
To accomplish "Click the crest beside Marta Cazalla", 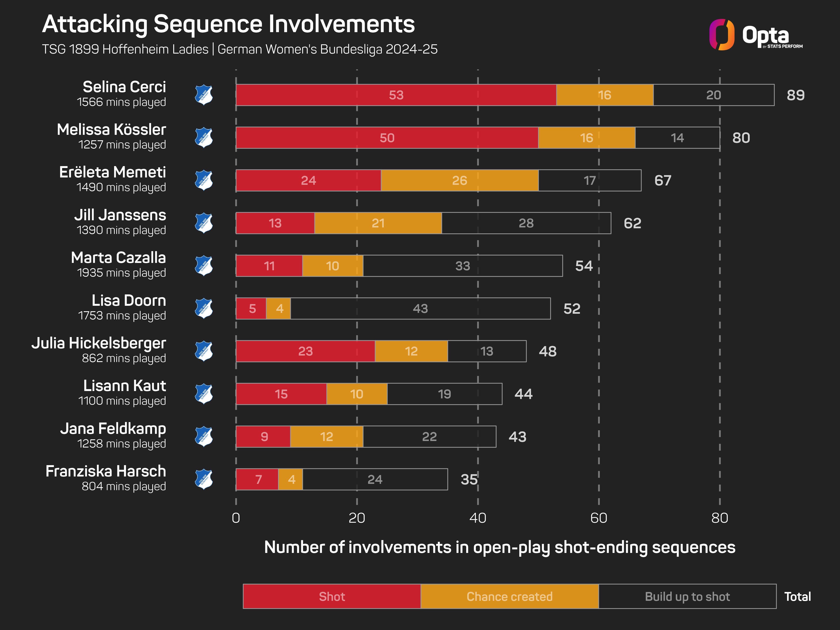I will pyautogui.click(x=204, y=266).
